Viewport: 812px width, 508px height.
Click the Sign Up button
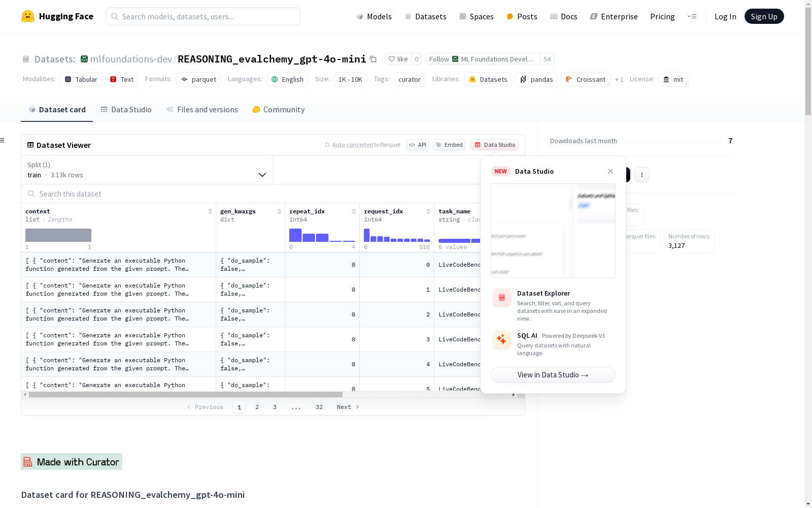click(764, 16)
